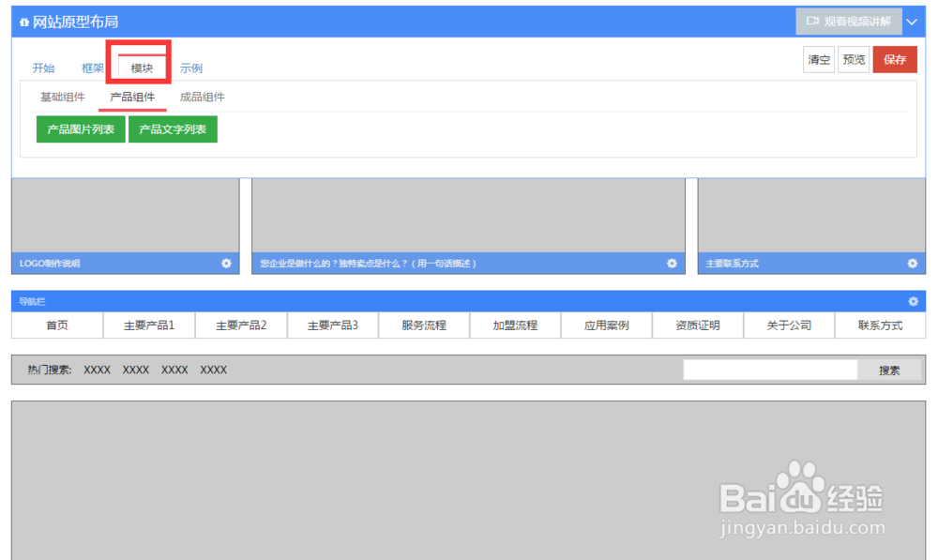Add the 产品文字列表 component
The image size is (938, 560).
(173, 129)
